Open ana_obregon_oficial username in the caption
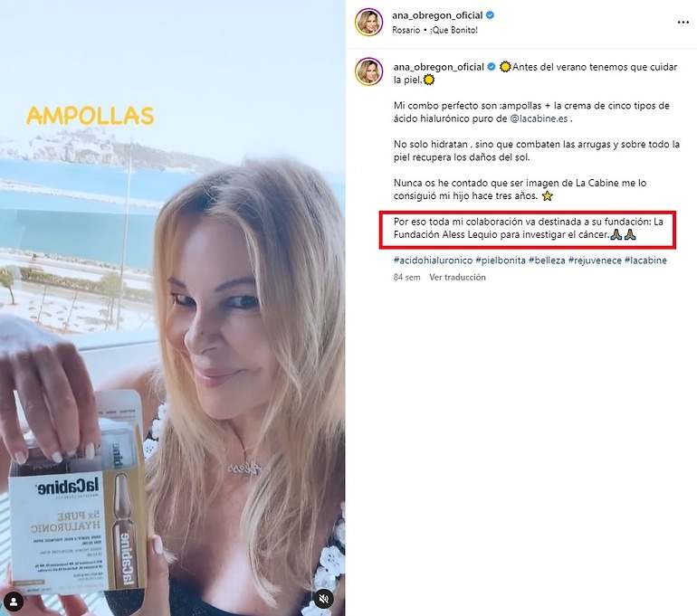The height and width of the screenshot is (616, 697). tap(439, 67)
